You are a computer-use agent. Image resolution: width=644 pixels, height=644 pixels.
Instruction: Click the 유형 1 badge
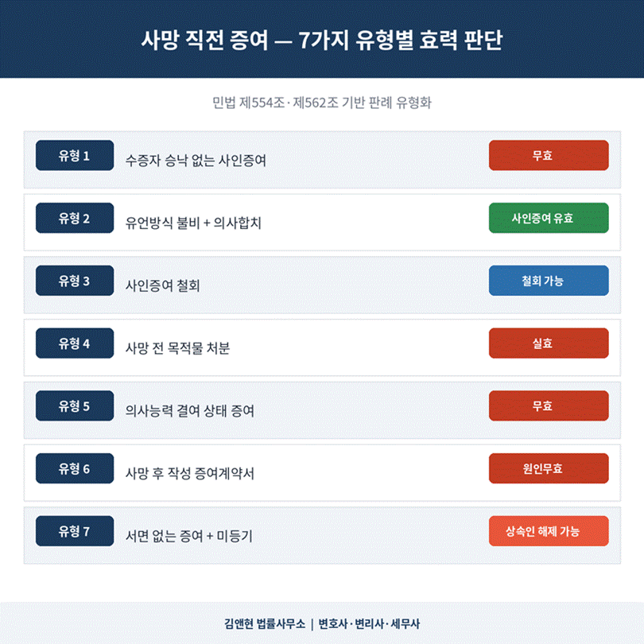coord(75,155)
